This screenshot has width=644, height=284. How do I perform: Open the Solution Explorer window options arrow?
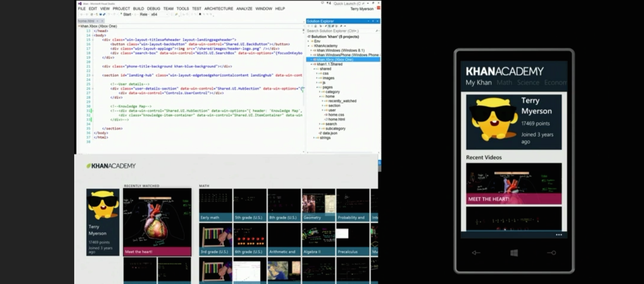coord(368,21)
